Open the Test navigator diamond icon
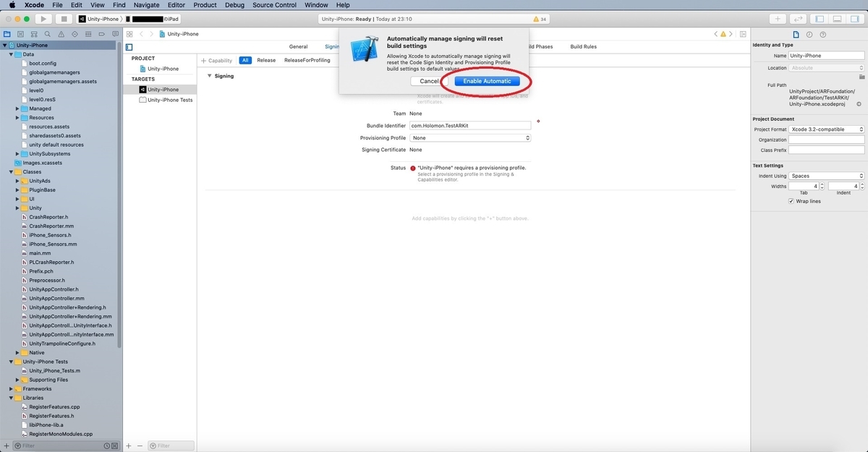This screenshot has height=452, width=868. pyautogui.click(x=75, y=34)
